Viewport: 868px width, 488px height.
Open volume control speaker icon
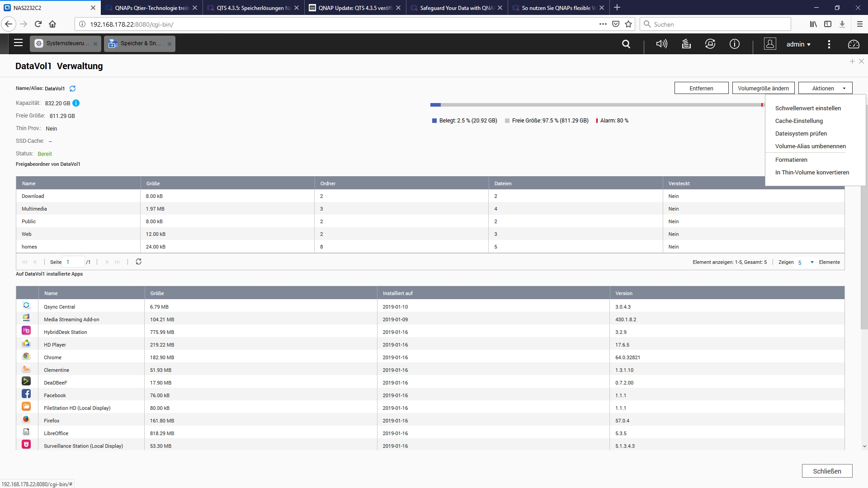(x=661, y=44)
